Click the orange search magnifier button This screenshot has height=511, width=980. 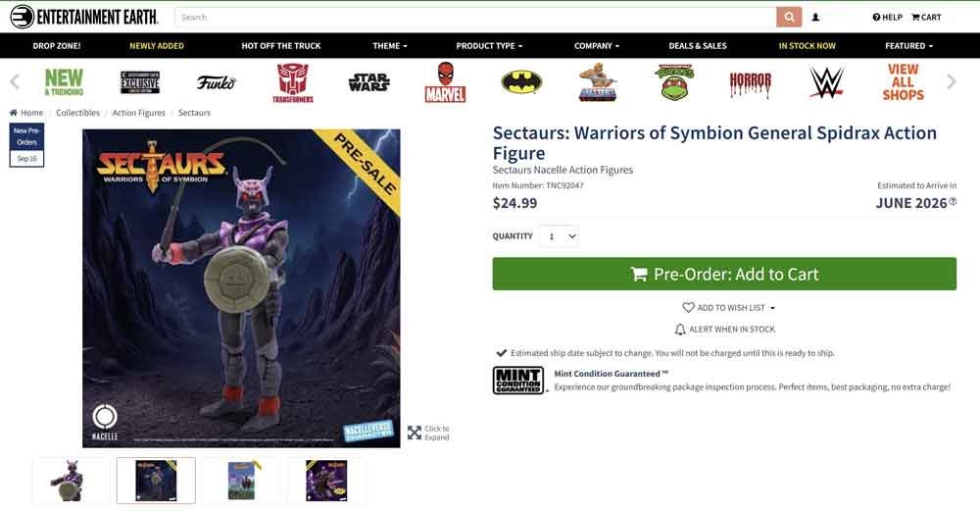(789, 18)
